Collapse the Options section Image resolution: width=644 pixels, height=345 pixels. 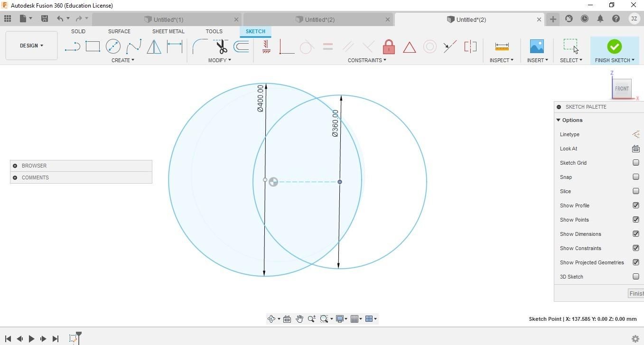[x=559, y=120]
